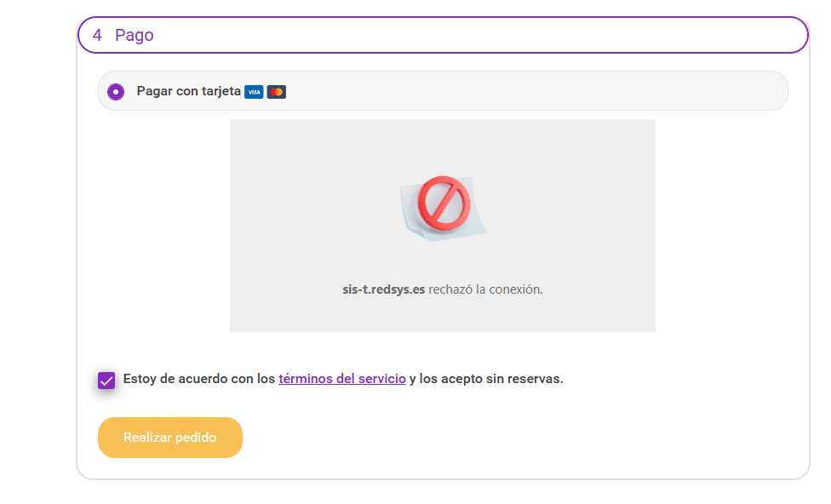Click the 'y los acepto sin reservas' text
Screen dimensions: 831x504
pyautogui.click(x=486, y=379)
